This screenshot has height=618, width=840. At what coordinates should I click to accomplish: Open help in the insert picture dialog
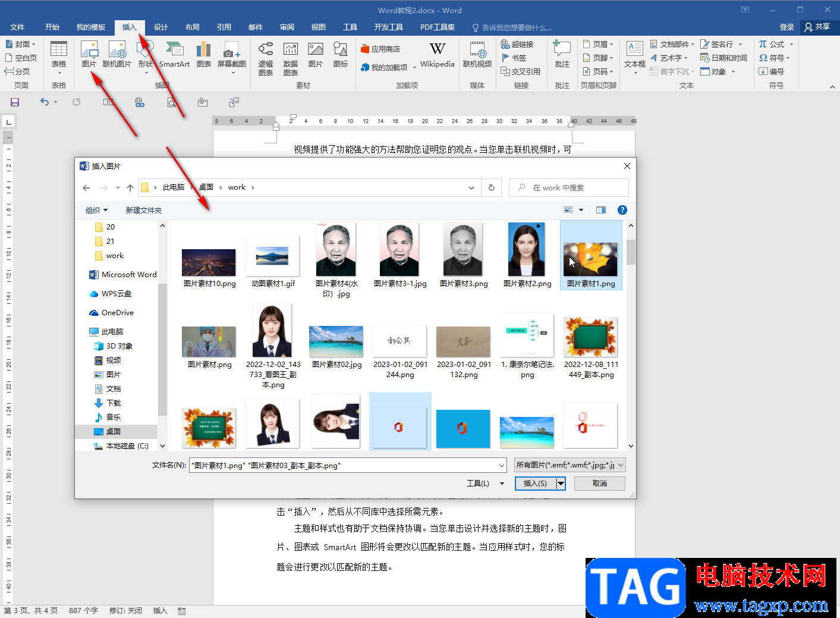[622, 210]
